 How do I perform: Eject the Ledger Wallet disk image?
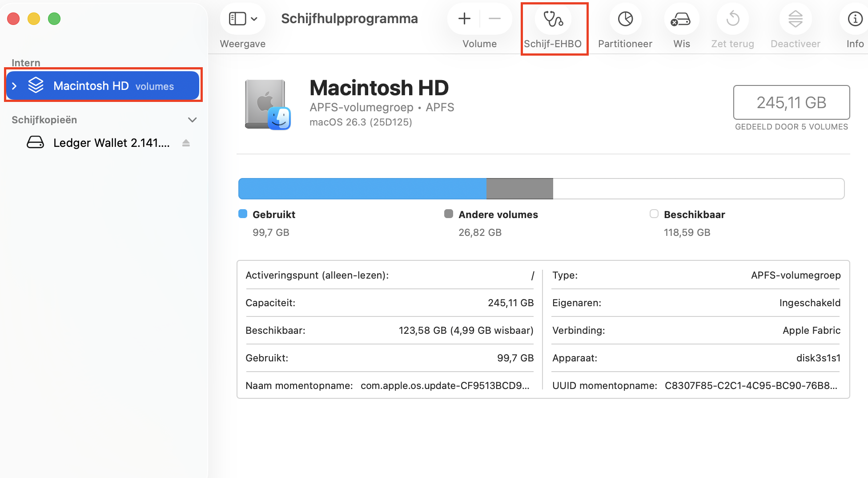[186, 142]
